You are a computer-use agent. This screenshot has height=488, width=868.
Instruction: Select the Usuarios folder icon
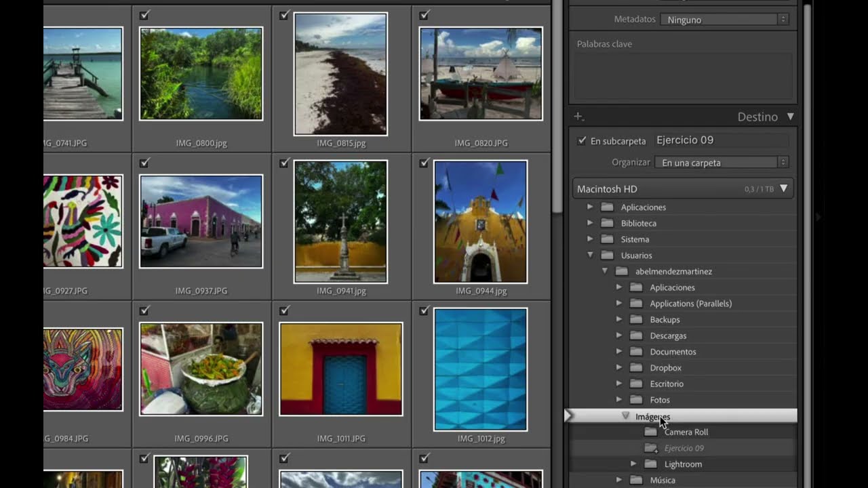pyautogui.click(x=607, y=256)
